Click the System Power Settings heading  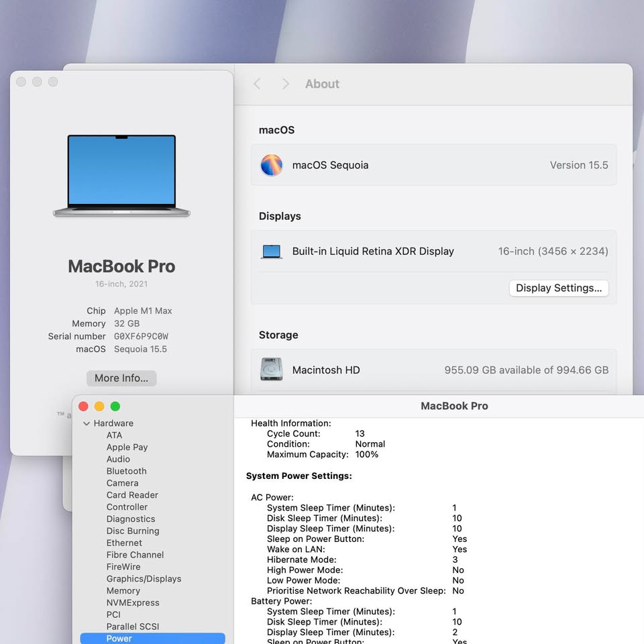click(299, 476)
